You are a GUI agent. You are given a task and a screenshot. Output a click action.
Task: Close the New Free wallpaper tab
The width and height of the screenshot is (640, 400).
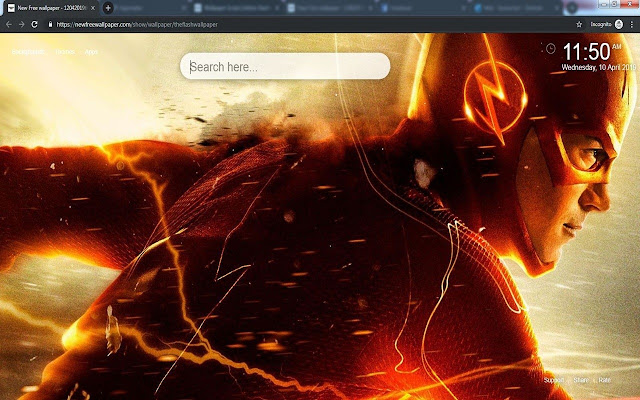click(93, 8)
